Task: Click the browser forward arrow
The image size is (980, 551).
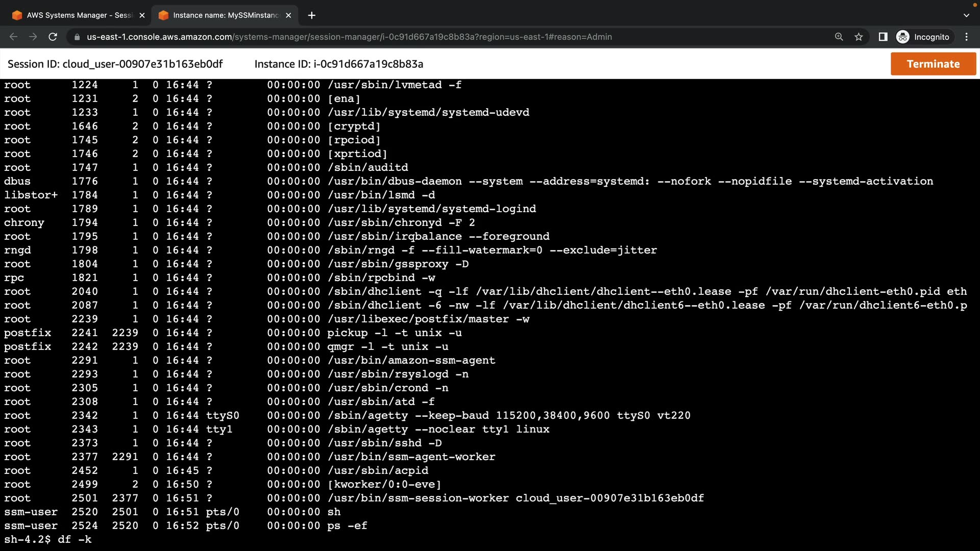Action: [x=33, y=37]
